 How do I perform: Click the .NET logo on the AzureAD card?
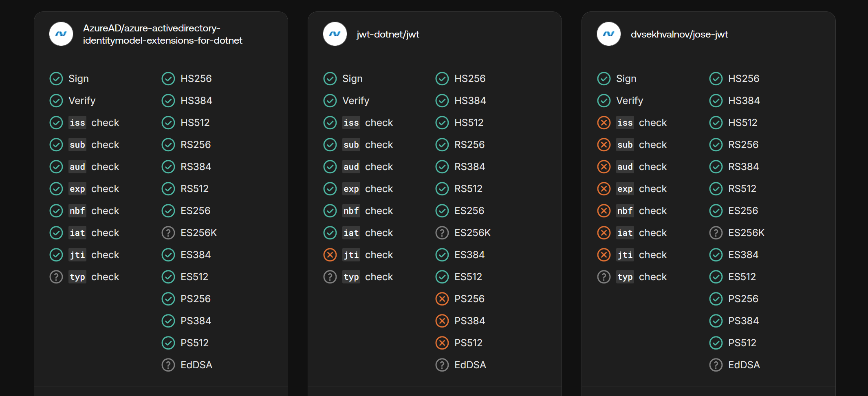pyautogui.click(x=61, y=34)
